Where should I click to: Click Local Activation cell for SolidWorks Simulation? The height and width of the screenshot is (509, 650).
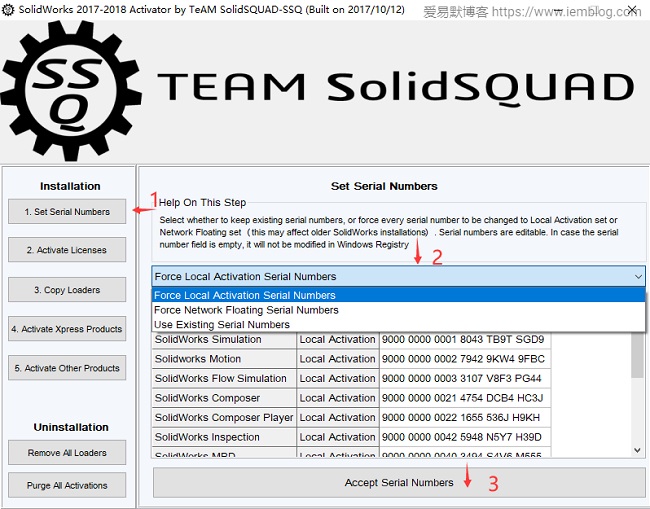[337, 339]
